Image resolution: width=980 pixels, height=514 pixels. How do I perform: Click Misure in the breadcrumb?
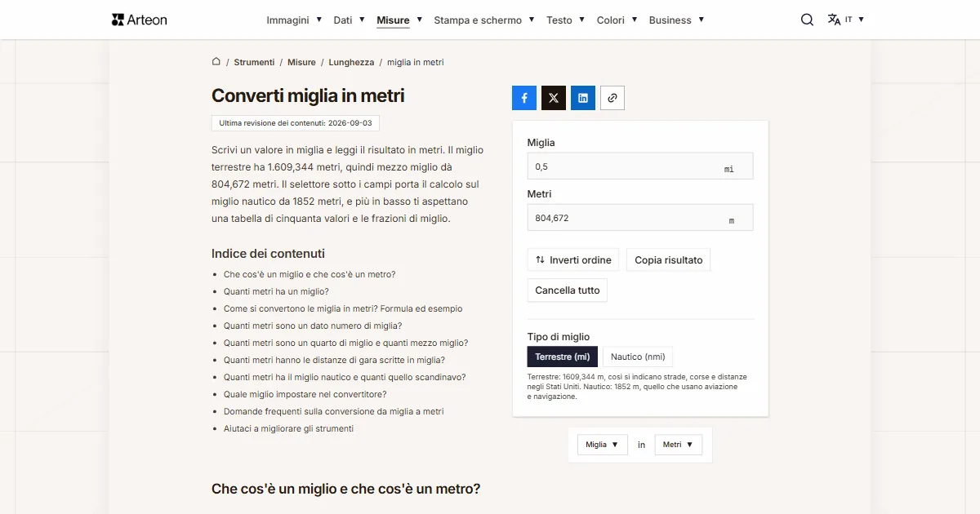click(301, 62)
